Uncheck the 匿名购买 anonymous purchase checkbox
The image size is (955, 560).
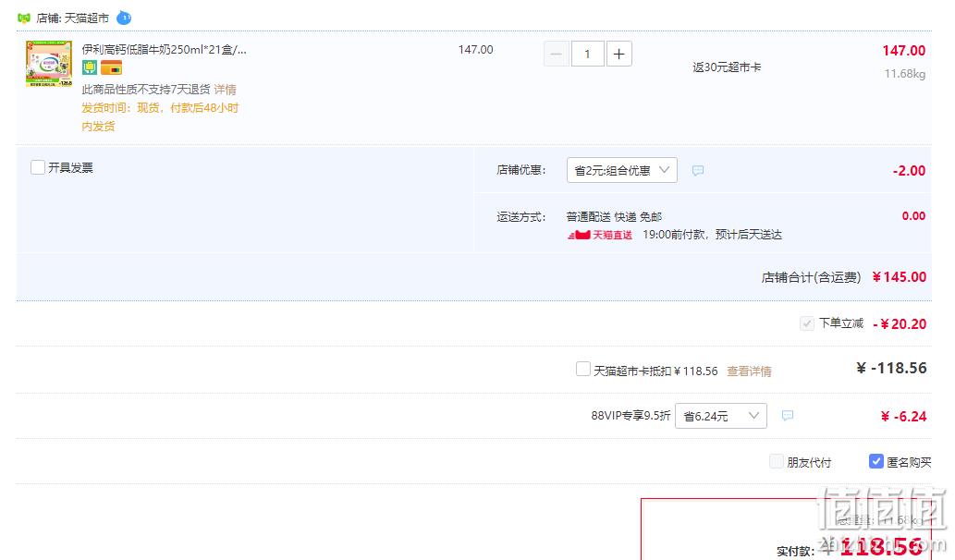click(875, 461)
